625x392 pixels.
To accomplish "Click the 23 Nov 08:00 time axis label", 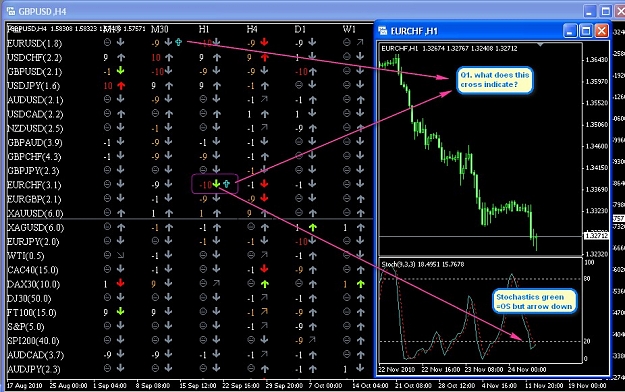I will pyautogui.click(x=483, y=369).
